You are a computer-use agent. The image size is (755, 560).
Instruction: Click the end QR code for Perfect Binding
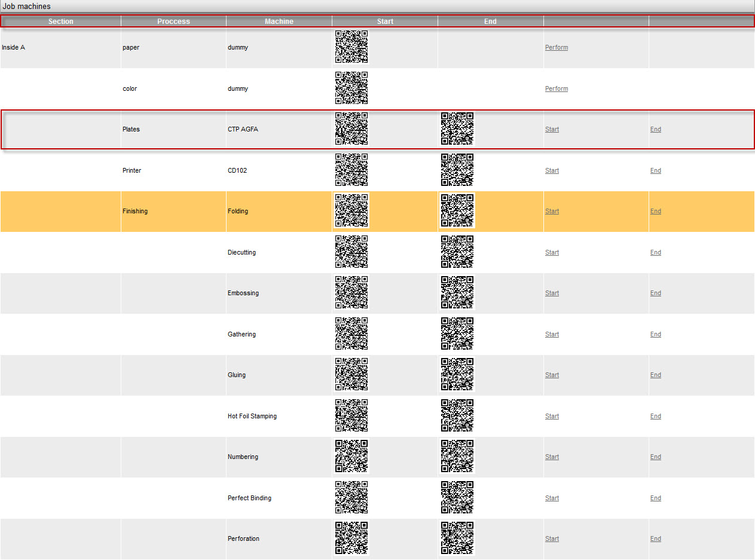click(457, 497)
